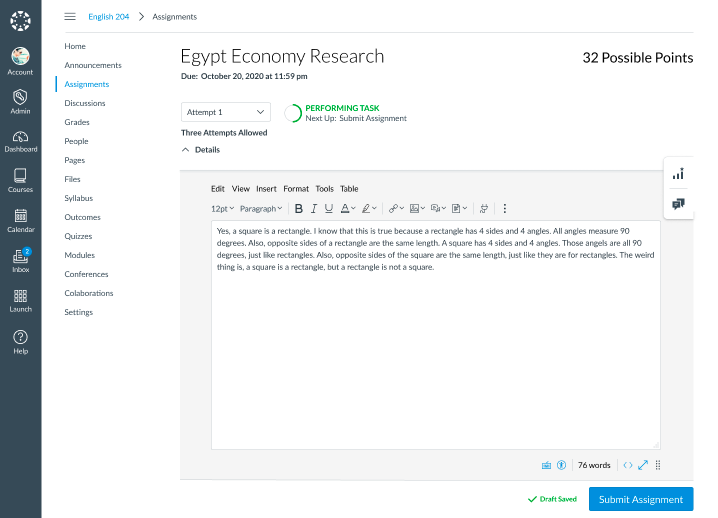The height and width of the screenshot is (518, 718).
Task: Open the editor Format menu
Action: tap(296, 189)
